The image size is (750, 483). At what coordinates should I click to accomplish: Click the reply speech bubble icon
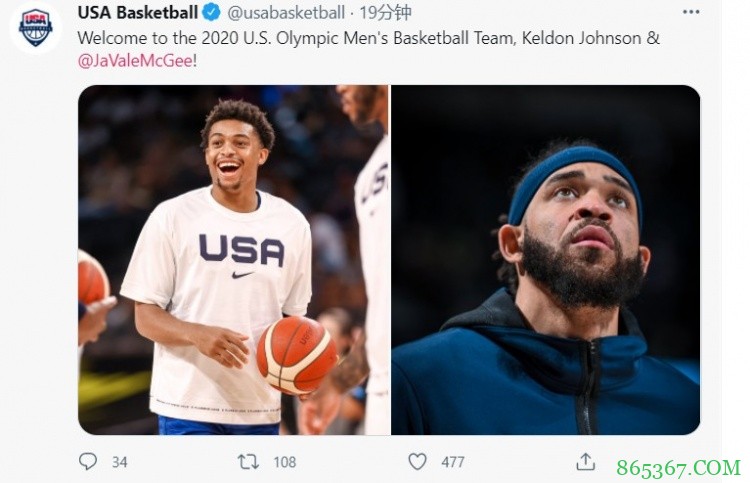(88, 461)
